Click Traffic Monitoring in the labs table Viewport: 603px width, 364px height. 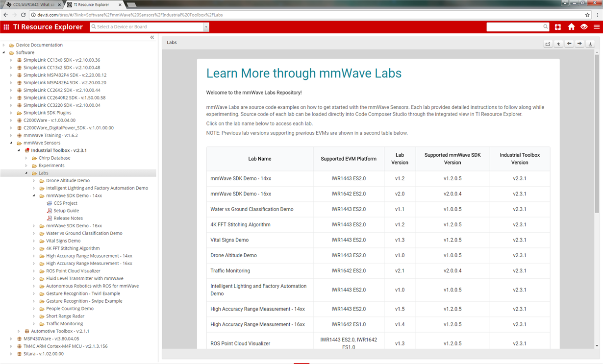coord(230,271)
